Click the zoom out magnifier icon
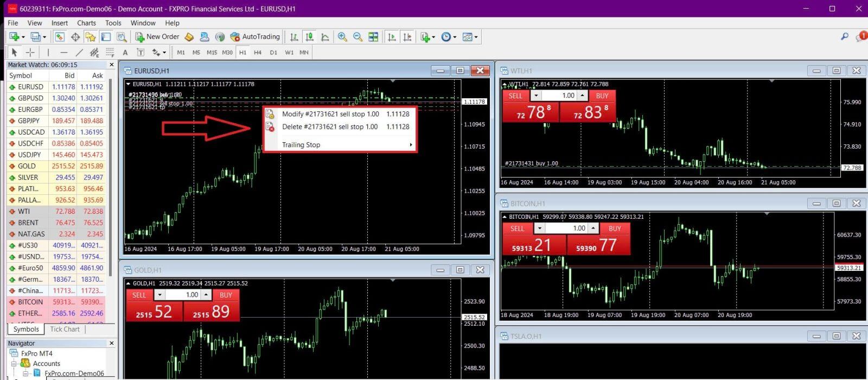This screenshot has height=380, width=868. click(x=358, y=37)
